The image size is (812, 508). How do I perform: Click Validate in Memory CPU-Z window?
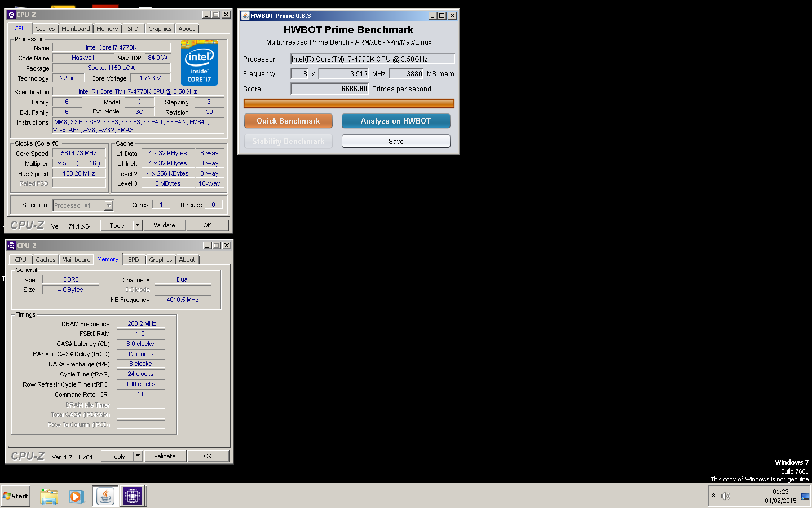165,456
